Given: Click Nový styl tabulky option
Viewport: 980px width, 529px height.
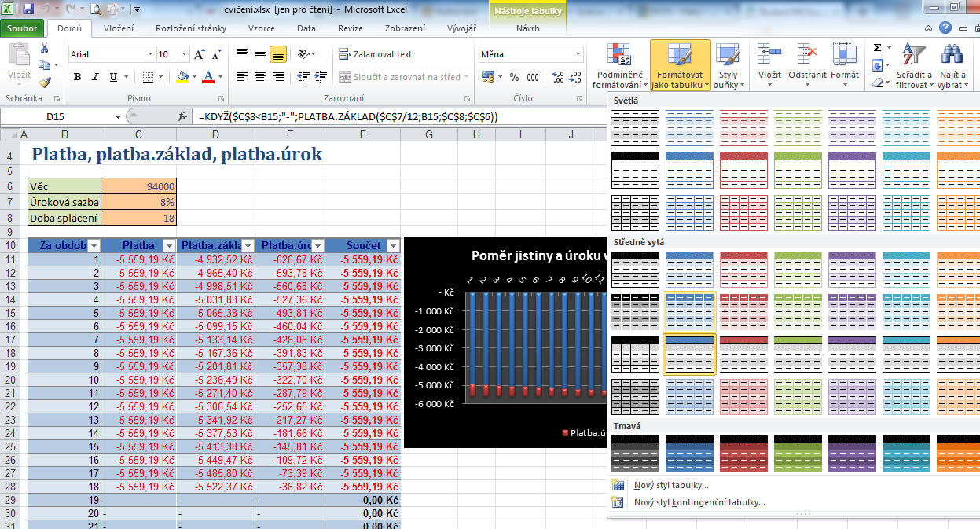Looking at the screenshot, I should tap(671, 485).
